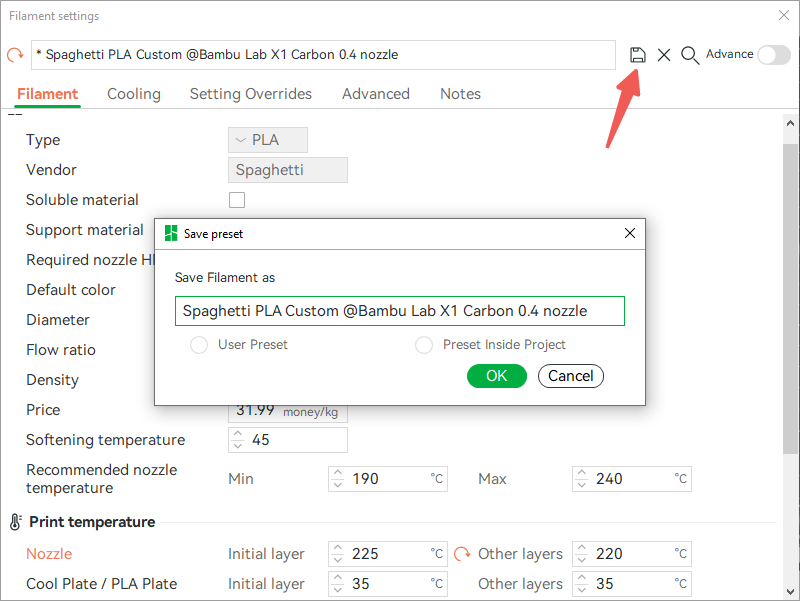
Task: Click the thermometer icon by Print temperature
Action: click(x=15, y=522)
